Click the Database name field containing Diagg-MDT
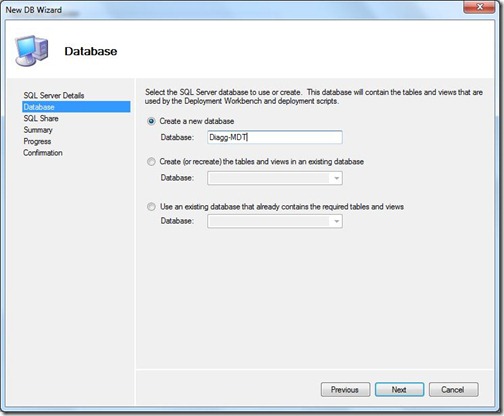The height and width of the screenshot is (416, 504). (275, 137)
